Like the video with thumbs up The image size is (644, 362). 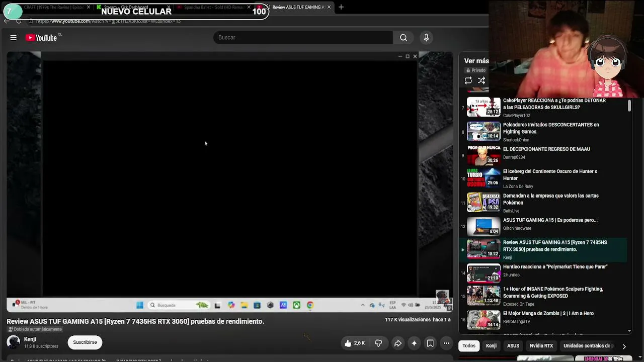pyautogui.click(x=354, y=343)
